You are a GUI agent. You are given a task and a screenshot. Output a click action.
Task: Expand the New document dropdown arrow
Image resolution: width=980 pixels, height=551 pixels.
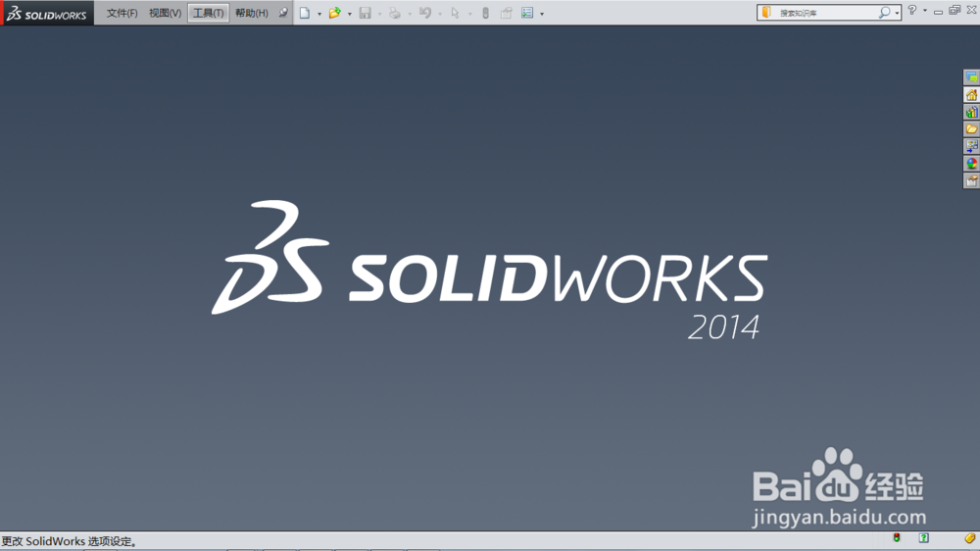coord(319,14)
